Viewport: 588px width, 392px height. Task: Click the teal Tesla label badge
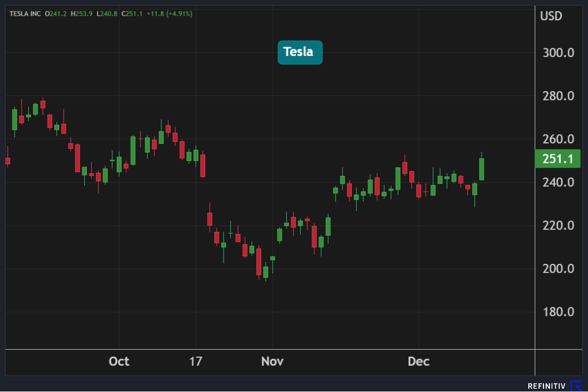[x=300, y=52]
